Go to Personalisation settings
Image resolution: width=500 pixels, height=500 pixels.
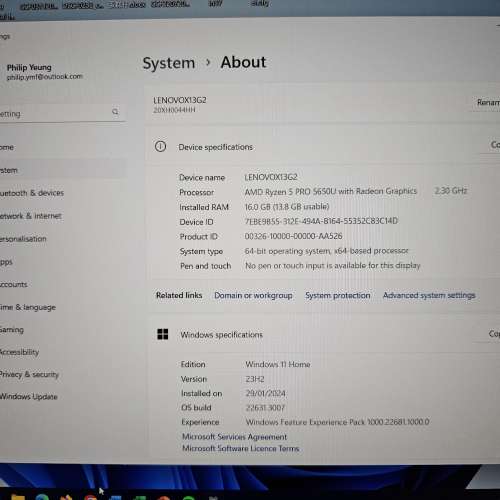[x=23, y=239]
